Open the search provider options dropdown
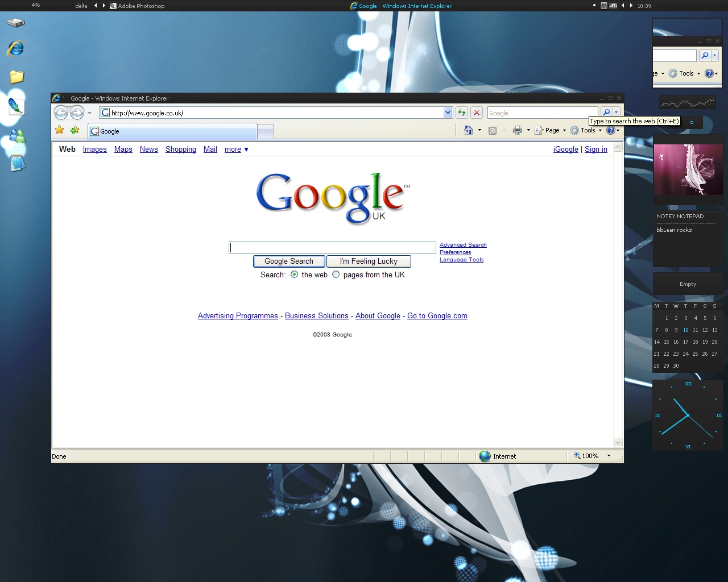Viewport: 728px width, 582px height. click(616, 113)
